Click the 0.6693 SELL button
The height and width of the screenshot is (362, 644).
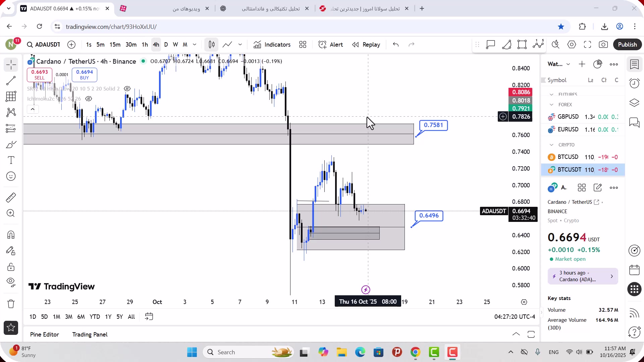(x=40, y=75)
